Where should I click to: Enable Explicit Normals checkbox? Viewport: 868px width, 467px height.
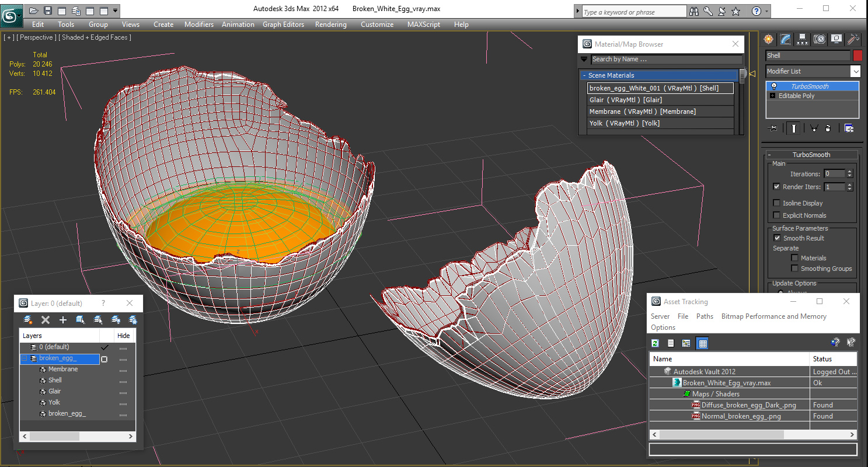[776, 215]
